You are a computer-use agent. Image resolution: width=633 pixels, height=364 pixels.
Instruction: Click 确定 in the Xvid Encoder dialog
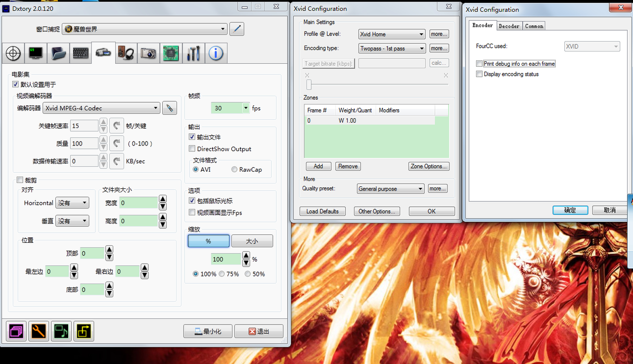pos(570,210)
